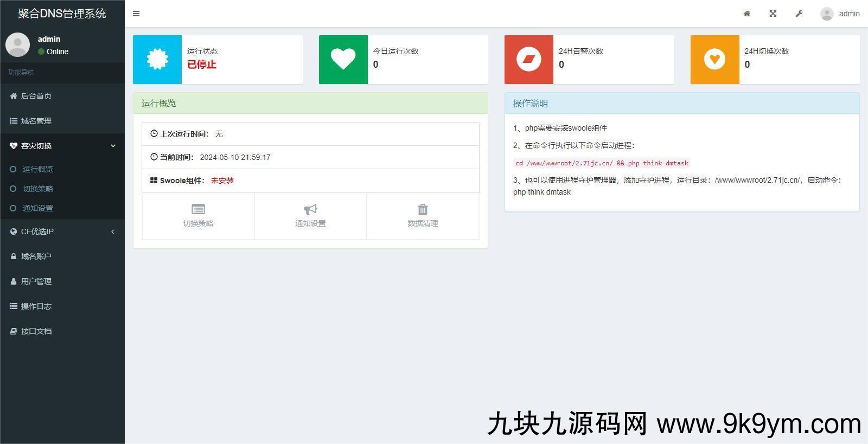This screenshot has width=868, height=444.
Task: Select 通知设置 in the sidebar submenu
Action: tap(38, 208)
